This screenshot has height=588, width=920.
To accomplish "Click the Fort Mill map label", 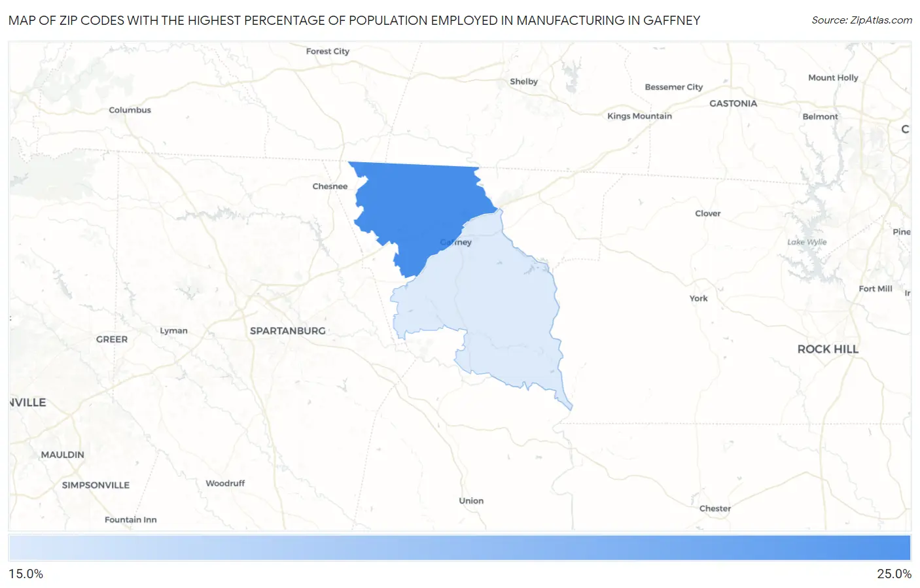I will tap(875, 288).
